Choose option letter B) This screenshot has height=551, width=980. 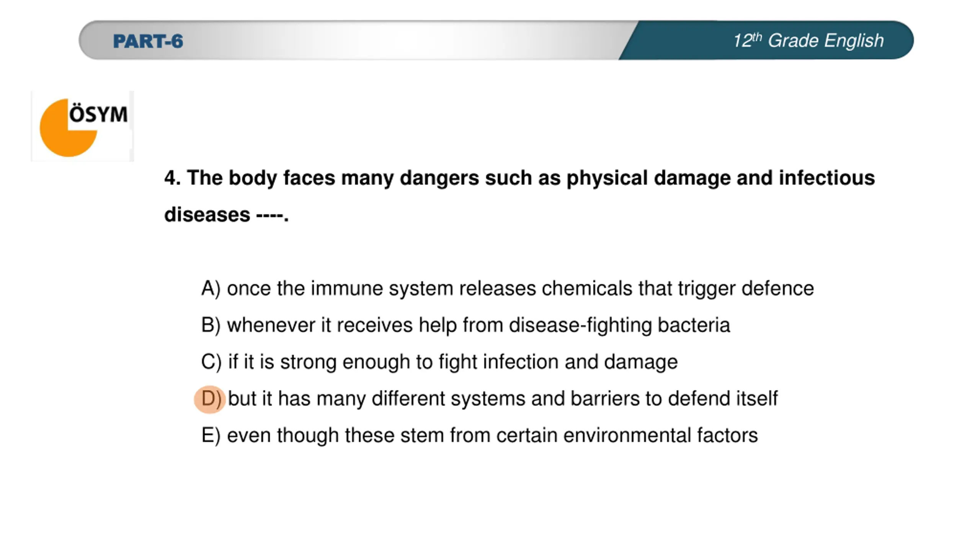pos(211,325)
